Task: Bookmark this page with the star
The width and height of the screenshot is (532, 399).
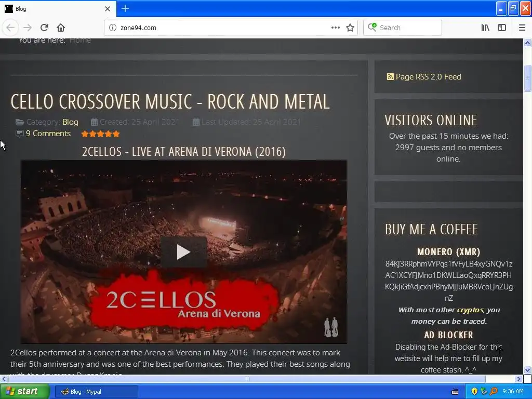Action: pyautogui.click(x=350, y=28)
